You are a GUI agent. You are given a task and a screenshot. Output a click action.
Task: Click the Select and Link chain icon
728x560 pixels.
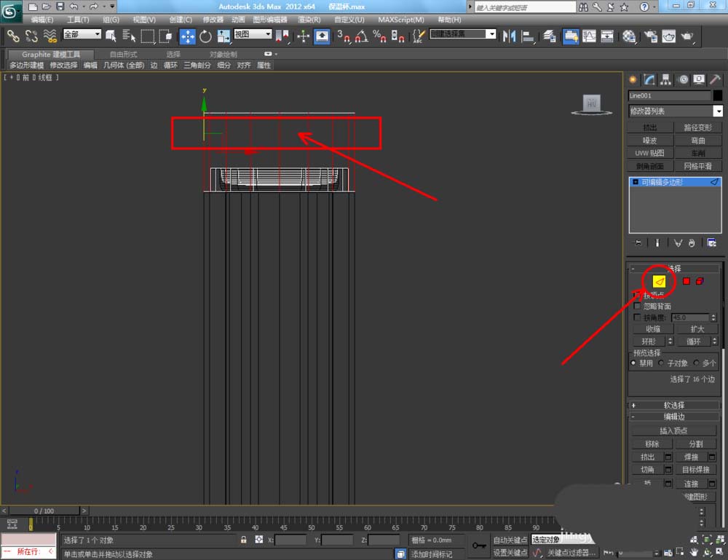(x=13, y=36)
